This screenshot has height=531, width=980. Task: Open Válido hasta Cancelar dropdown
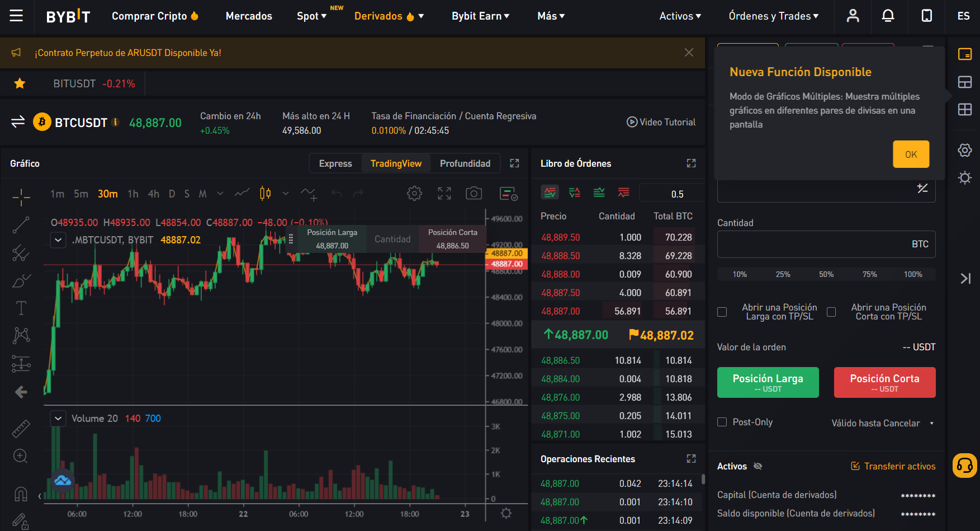882,423
